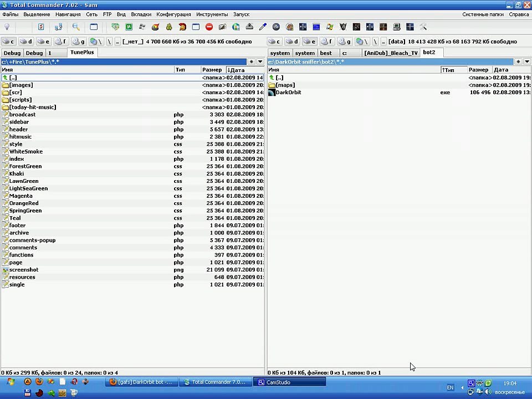
Task: Click the blue screen toolbar icon
Action: (x=316, y=27)
